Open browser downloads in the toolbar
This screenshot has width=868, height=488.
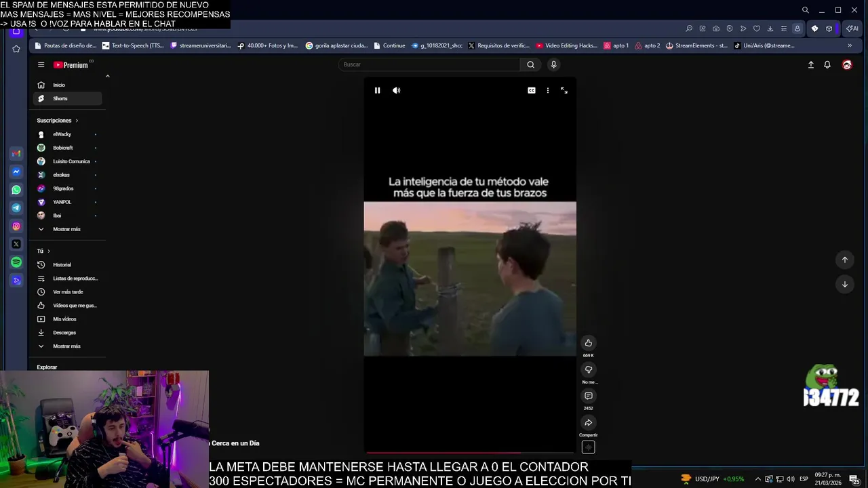770,28
